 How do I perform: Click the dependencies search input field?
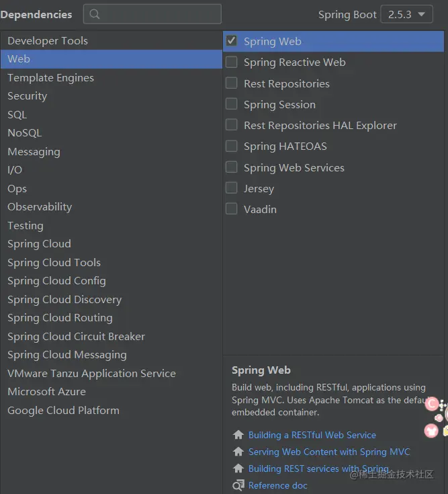click(x=152, y=14)
